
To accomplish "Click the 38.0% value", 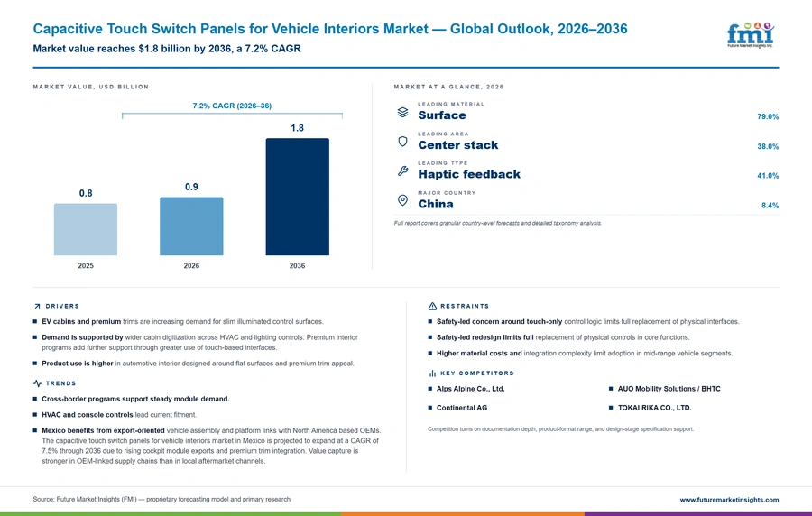I will click(x=768, y=146).
